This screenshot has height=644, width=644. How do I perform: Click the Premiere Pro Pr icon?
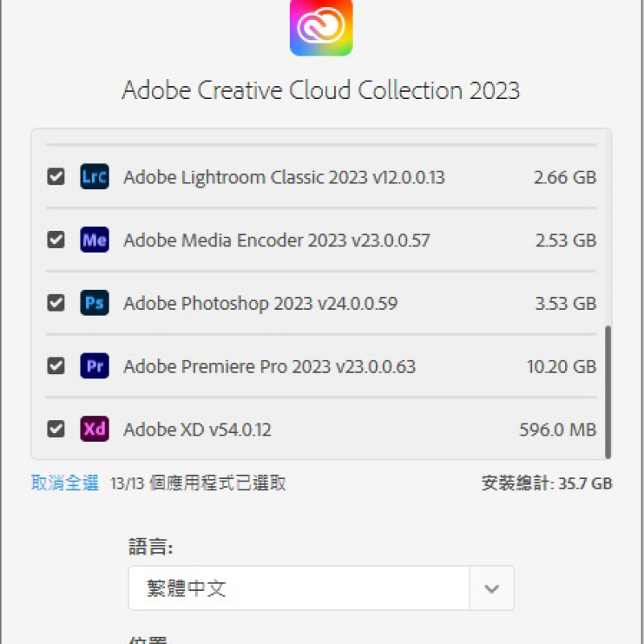94,365
